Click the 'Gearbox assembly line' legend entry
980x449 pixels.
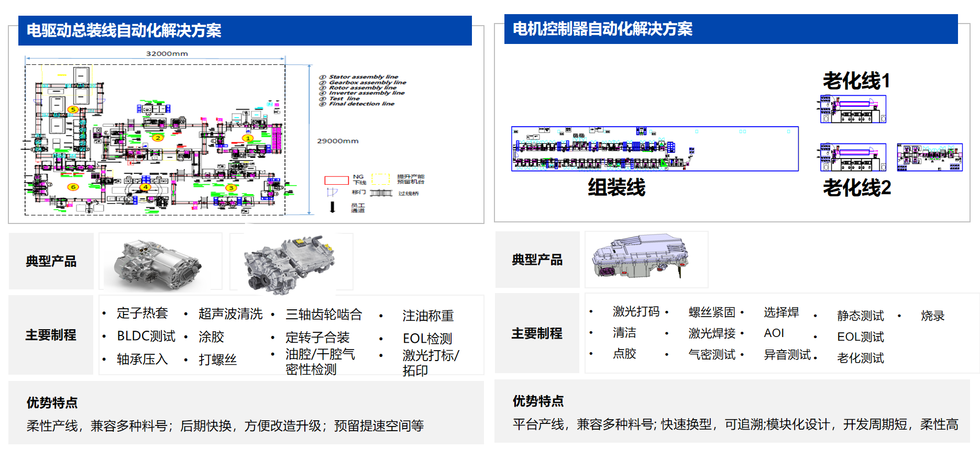coord(362,82)
